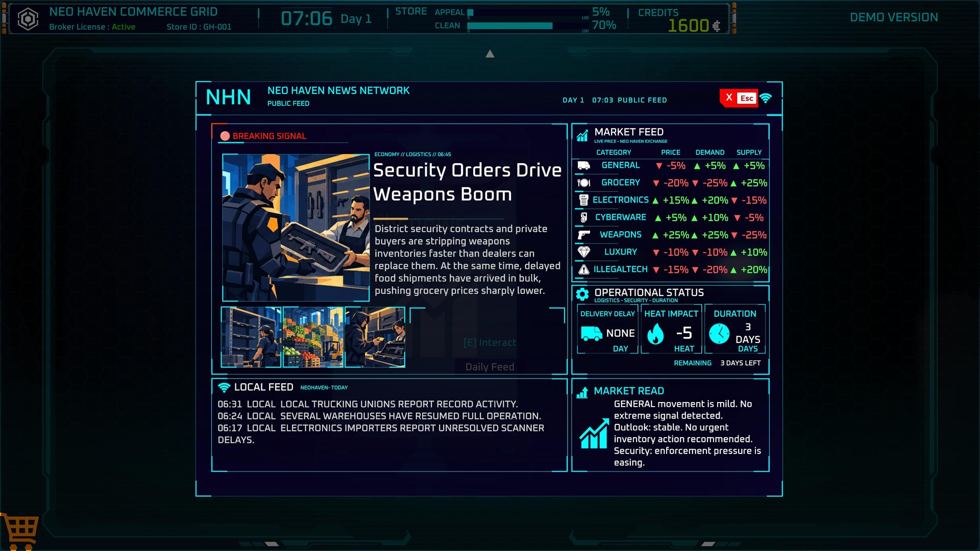Click the Store Appeal progress bar
980x551 pixels.
(x=528, y=12)
